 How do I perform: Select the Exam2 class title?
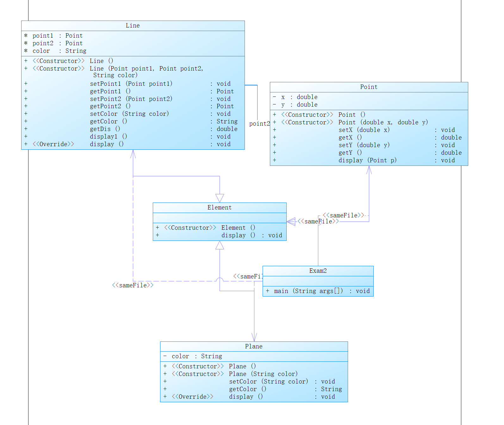(318, 271)
